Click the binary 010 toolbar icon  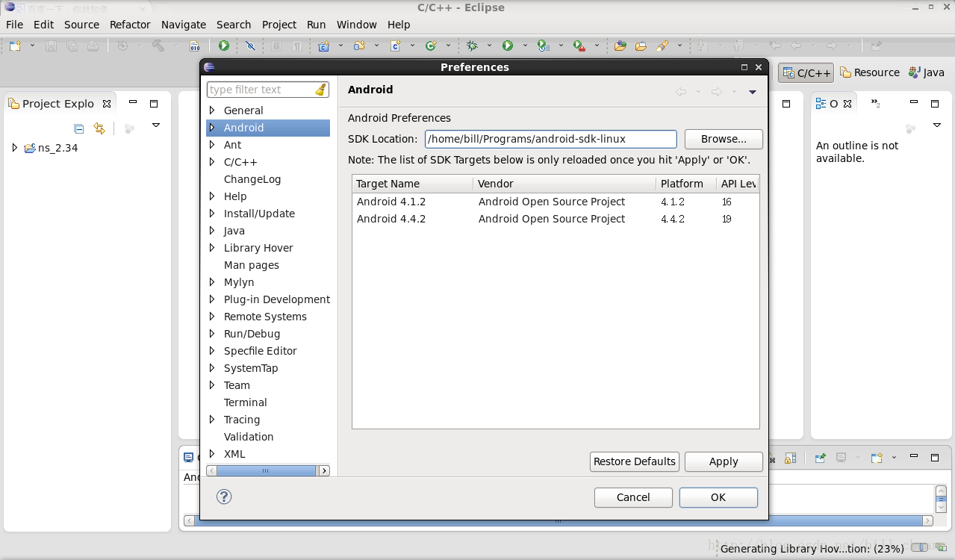(x=195, y=46)
